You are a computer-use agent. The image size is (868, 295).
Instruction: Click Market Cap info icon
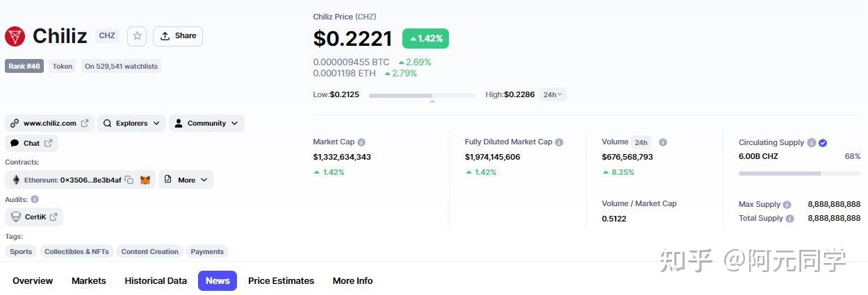[x=361, y=142]
